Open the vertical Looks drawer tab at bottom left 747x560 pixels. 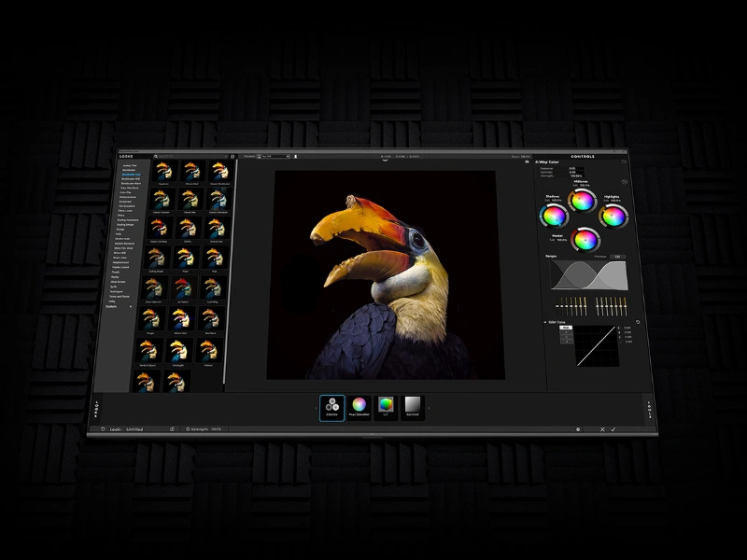(x=96, y=409)
